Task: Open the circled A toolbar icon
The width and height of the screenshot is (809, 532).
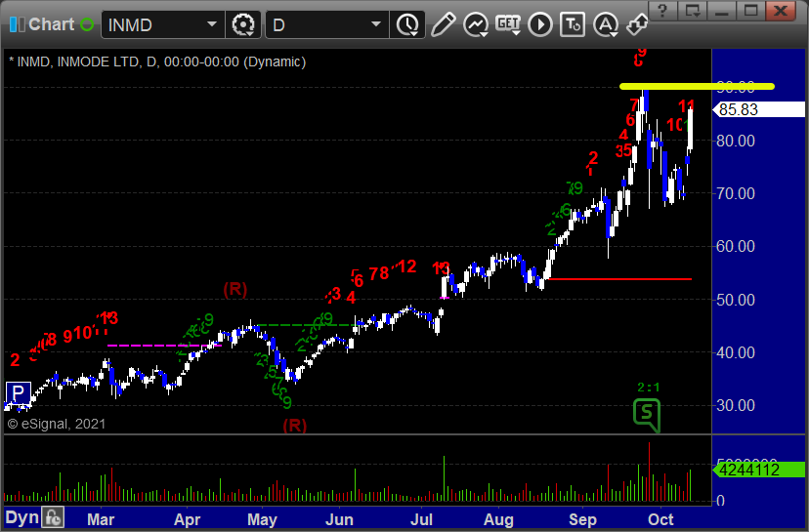Action: click(606, 24)
